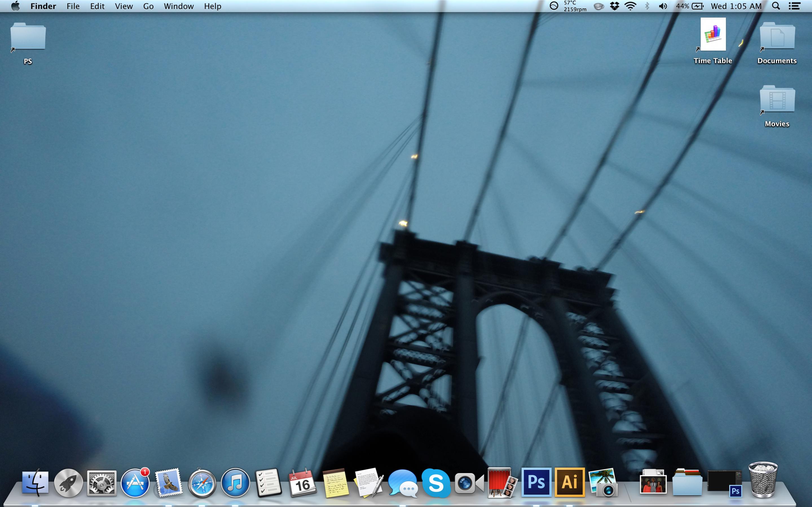Open the File menu
The image size is (812, 507).
point(73,6)
